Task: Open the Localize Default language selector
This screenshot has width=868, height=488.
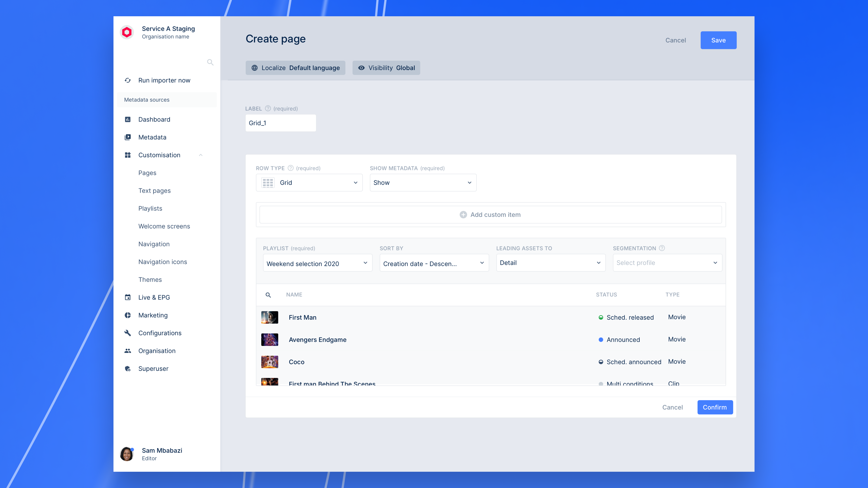Action: pyautogui.click(x=295, y=68)
